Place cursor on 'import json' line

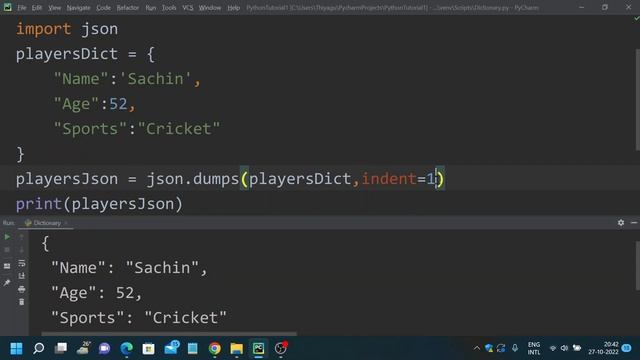click(x=67, y=29)
